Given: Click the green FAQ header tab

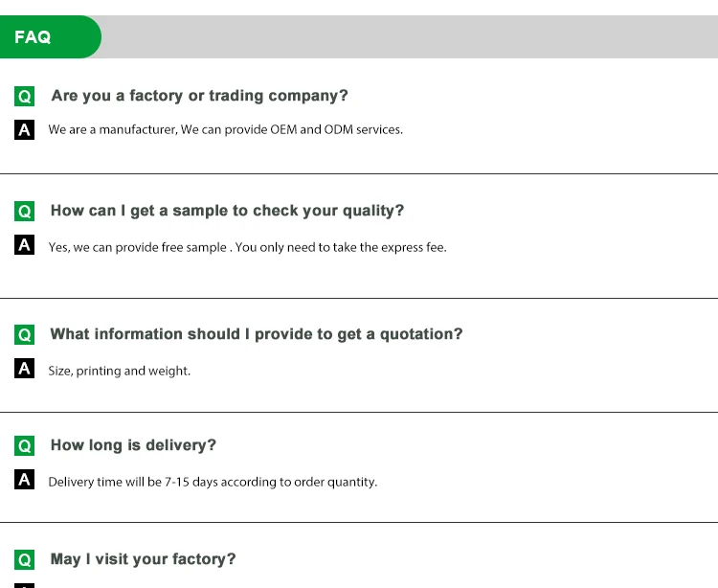Looking at the screenshot, I should tap(48, 37).
